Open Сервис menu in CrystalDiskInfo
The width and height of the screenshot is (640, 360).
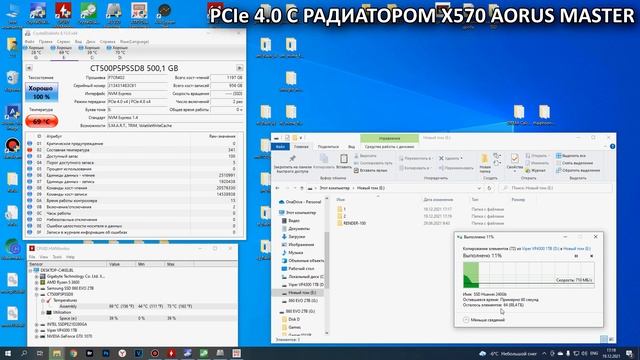pyautogui.click(x=63, y=42)
